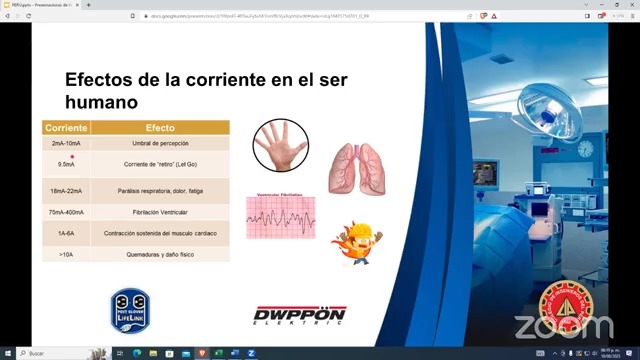Open Microsoft Store from the taskbar
Image resolution: width=640 pixels, height=360 pixels.
pyautogui.click(x=169, y=353)
